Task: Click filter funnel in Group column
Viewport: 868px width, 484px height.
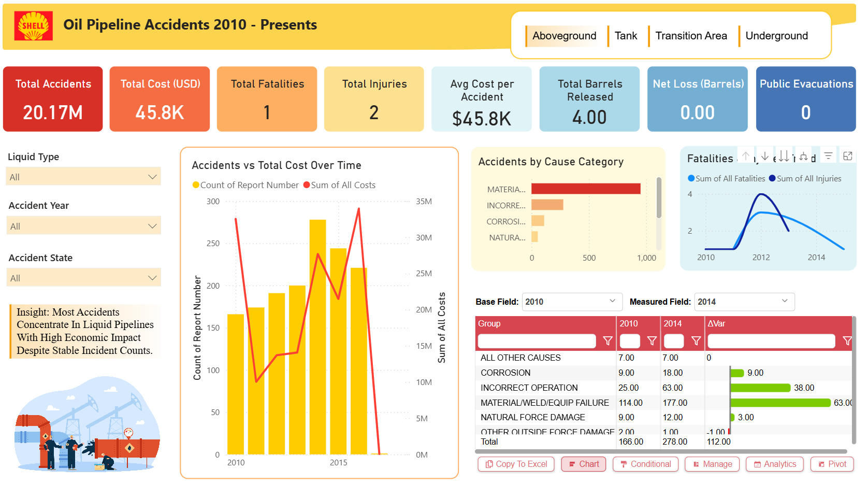Action: (608, 341)
